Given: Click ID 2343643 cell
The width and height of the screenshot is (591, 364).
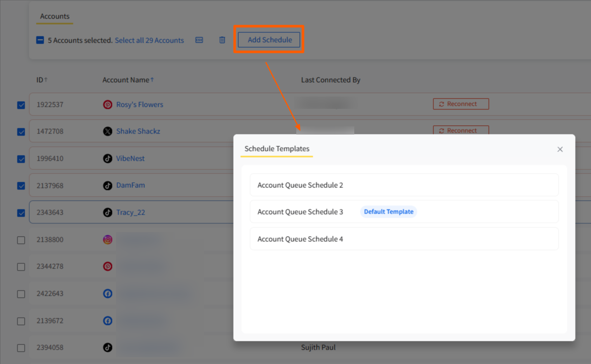Looking at the screenshot, I should (50, 213).
